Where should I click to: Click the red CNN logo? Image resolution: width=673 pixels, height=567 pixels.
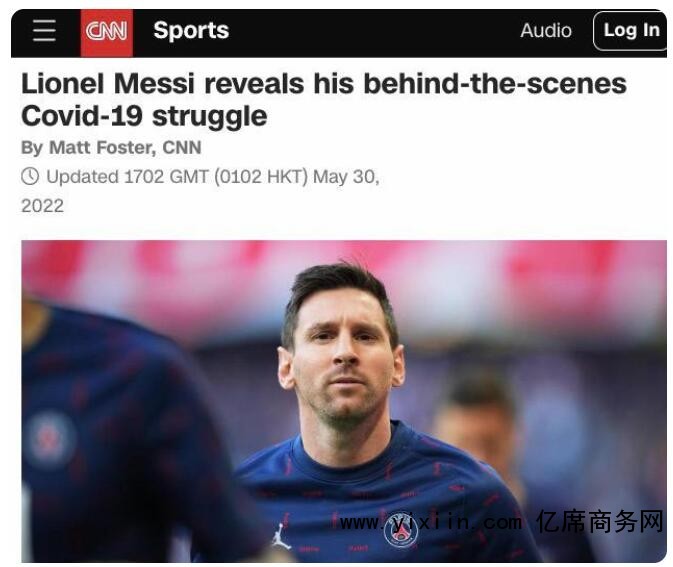(x=106, y=33)
